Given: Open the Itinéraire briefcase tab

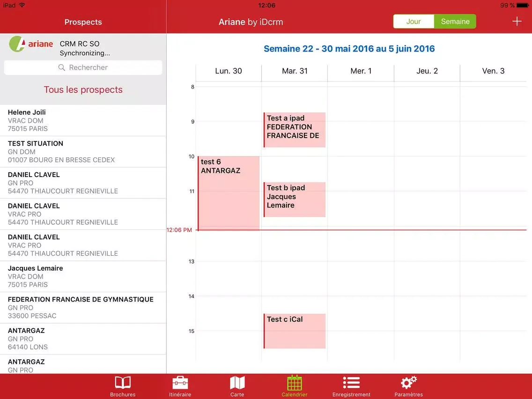Looking at the screenshot, I should [x=180, y=386].
